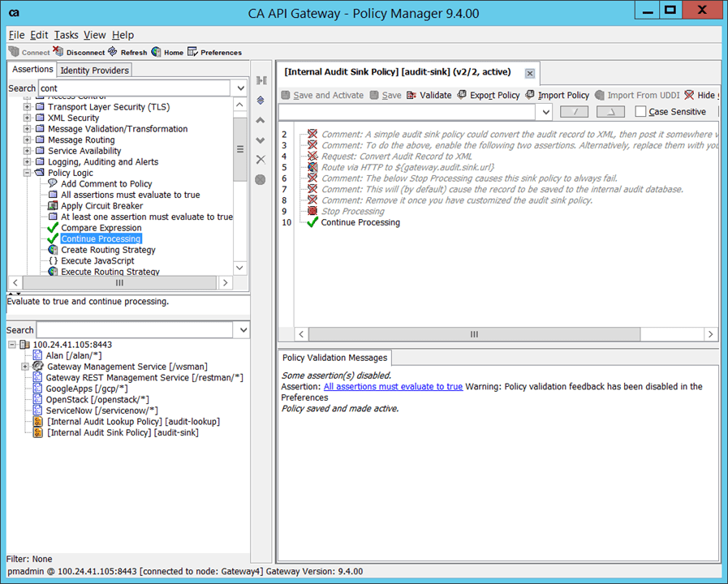The width and height of the screenshot is (728, 584).
Task: Switch to the Identity Providers tab
Action: pyautogui.click(x=94, y=71)
